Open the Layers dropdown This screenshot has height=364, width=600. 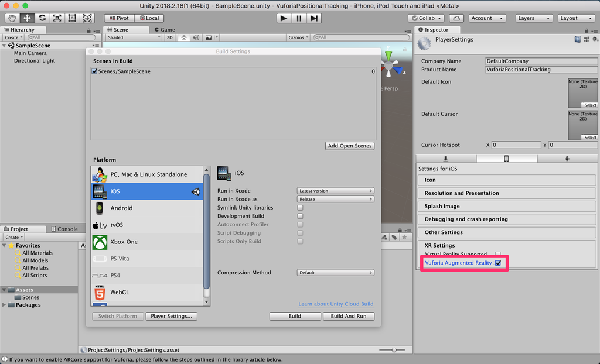pos(533,18)
